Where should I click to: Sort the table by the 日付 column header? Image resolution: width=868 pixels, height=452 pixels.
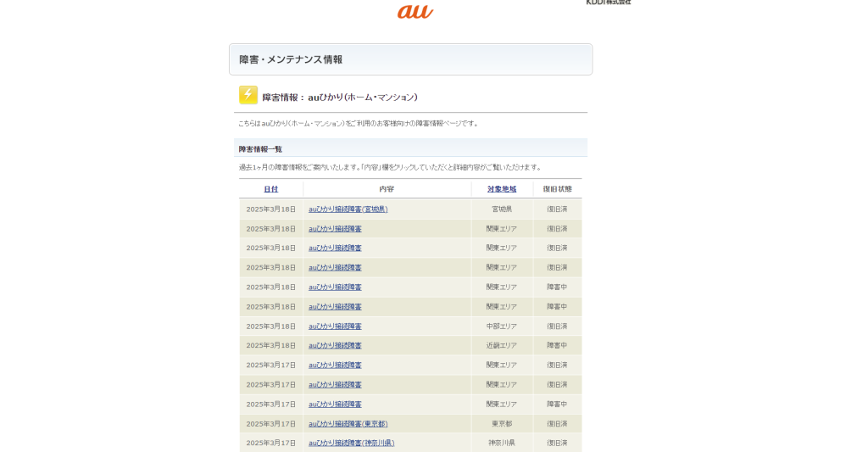[270, 189]
